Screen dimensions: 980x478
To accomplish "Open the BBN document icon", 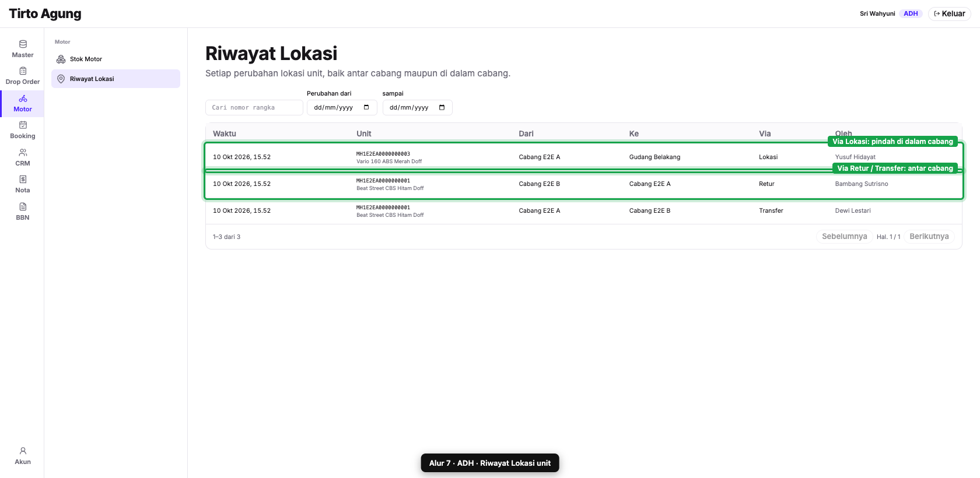I will [x=23, y=207].
